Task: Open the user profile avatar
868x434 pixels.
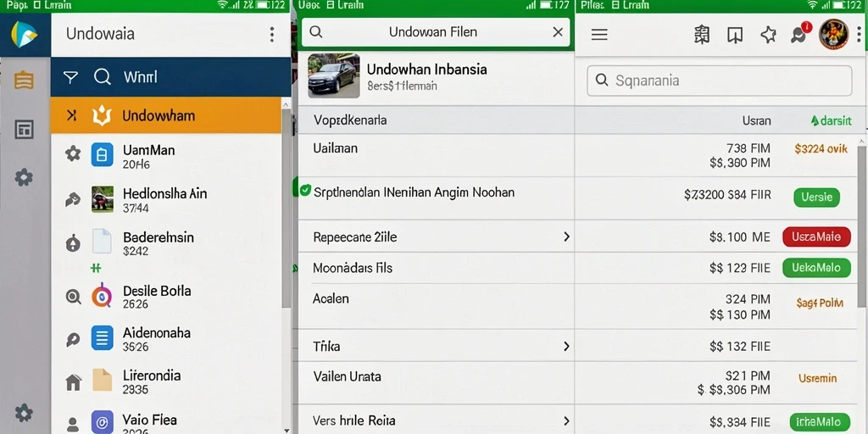Action: click(833, 34)
